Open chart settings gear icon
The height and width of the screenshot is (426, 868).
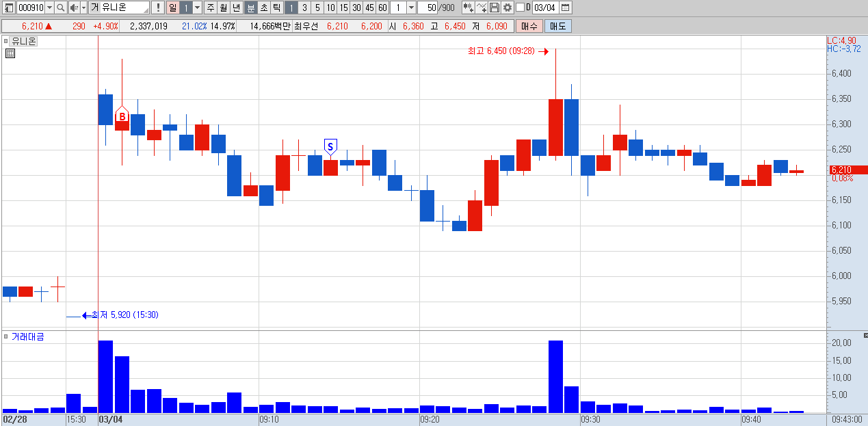click(508, 8)
